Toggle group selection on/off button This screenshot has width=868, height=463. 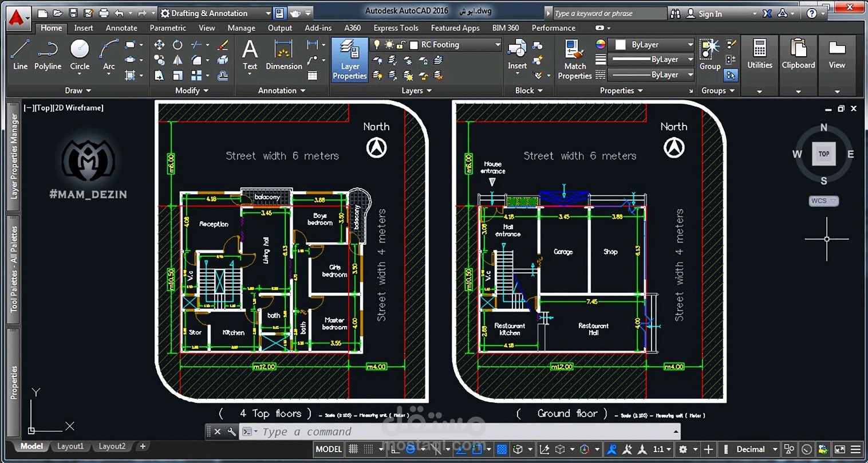click(x=731, y=75)
